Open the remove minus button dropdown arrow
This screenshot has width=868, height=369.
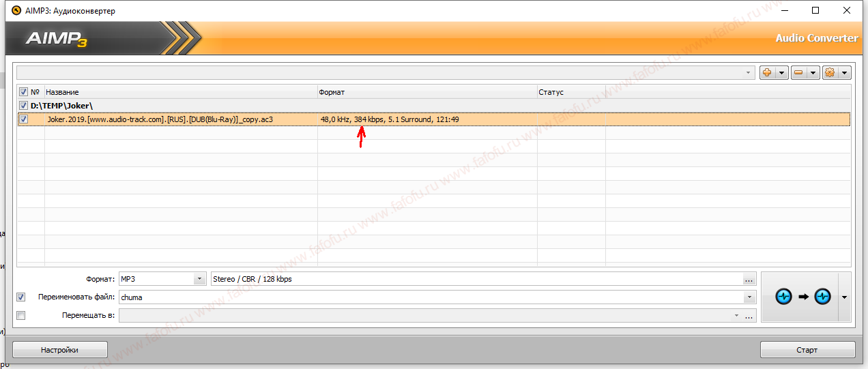click(813, 72)
